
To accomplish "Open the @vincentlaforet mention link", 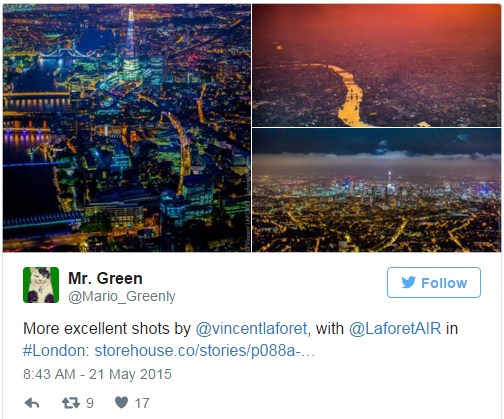I will [x=251, y=329].
